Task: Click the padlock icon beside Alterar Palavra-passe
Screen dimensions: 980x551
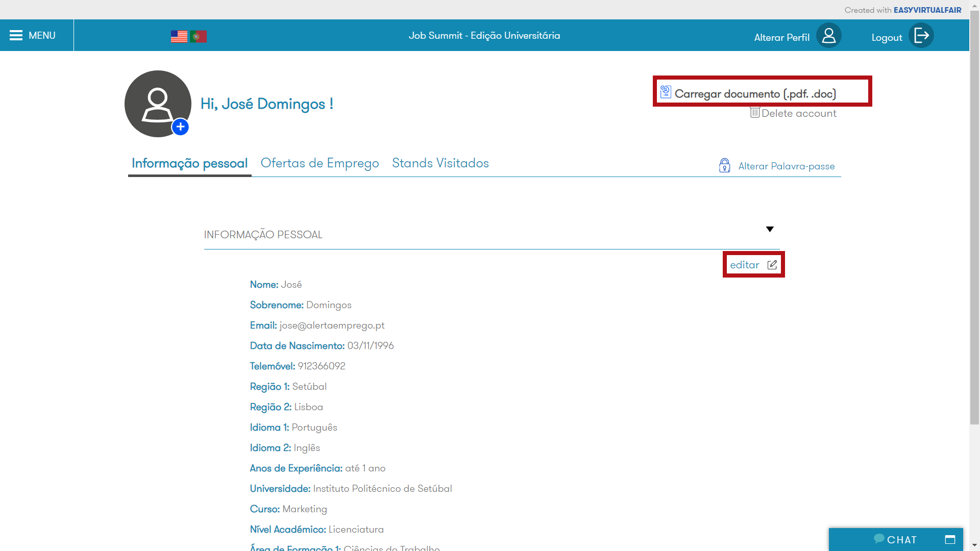Action: [x=724, y=165]
